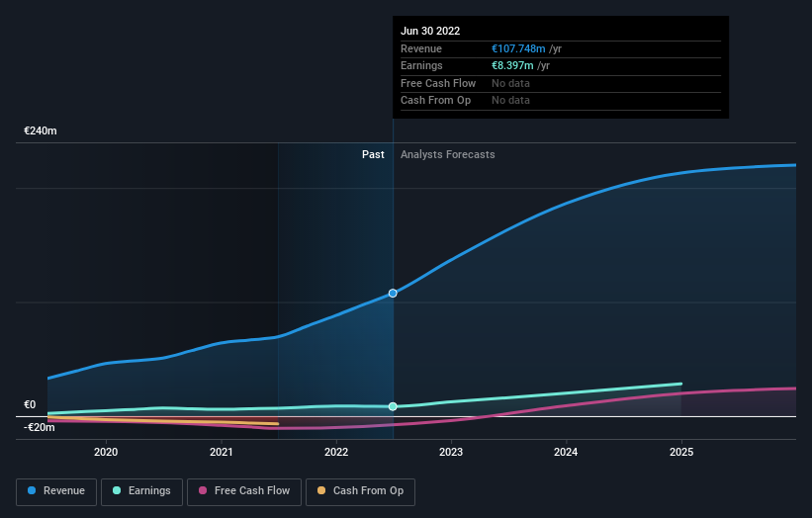Click the €107.748m revenue value in tooltip
This screenshot has height=518, width=812.
pyautogui.click(x=518, y=48)
